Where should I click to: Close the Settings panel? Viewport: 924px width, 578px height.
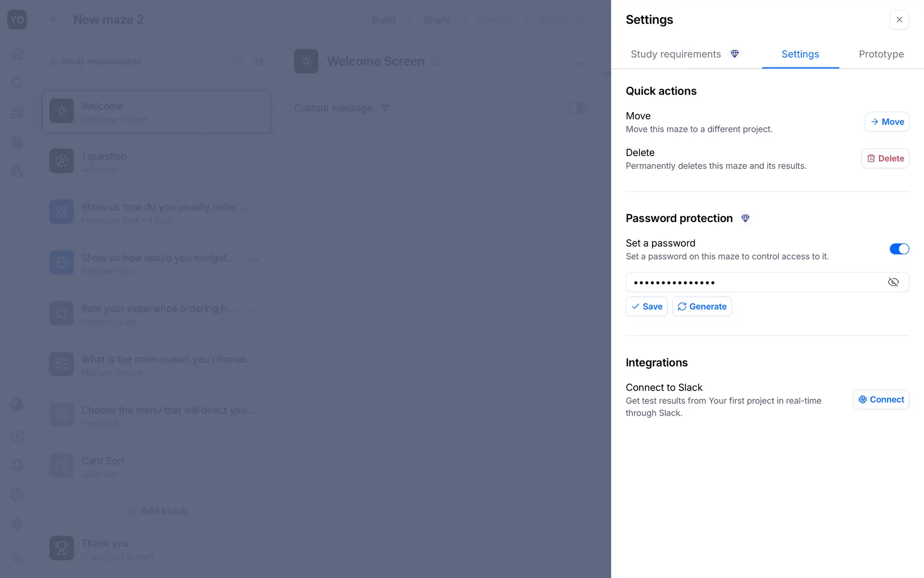coord(899,20)
